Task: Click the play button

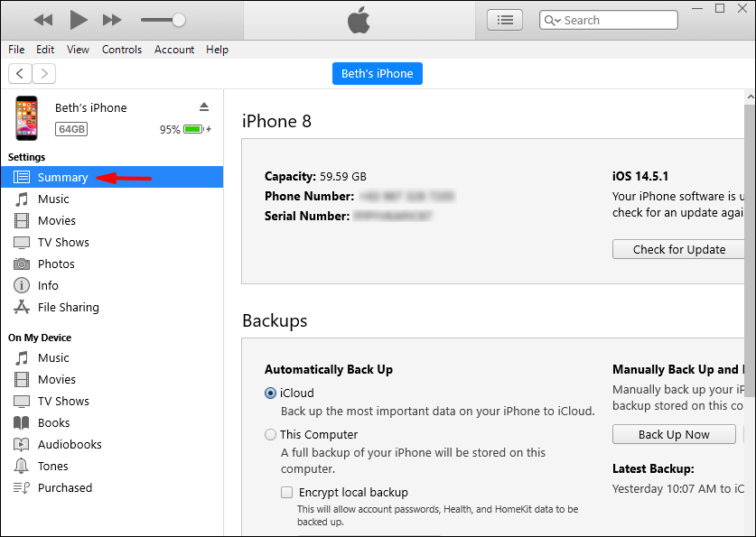Action: [78, 20]
